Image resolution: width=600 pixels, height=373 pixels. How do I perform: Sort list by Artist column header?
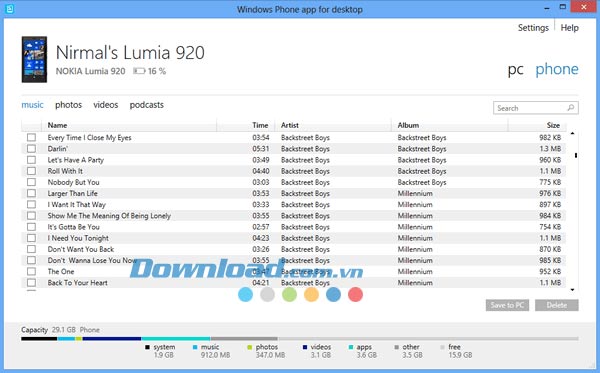(x=290, y=125)
